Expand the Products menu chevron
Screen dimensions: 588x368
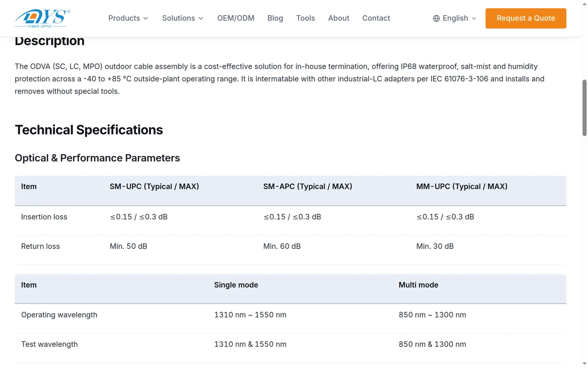click(x=146, y=18)
